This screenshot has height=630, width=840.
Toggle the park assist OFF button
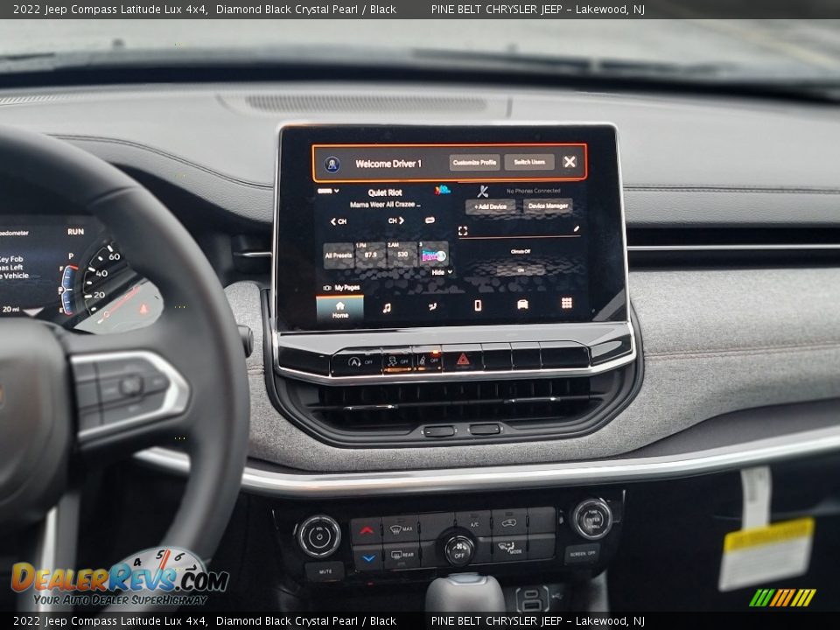[427, 360]
